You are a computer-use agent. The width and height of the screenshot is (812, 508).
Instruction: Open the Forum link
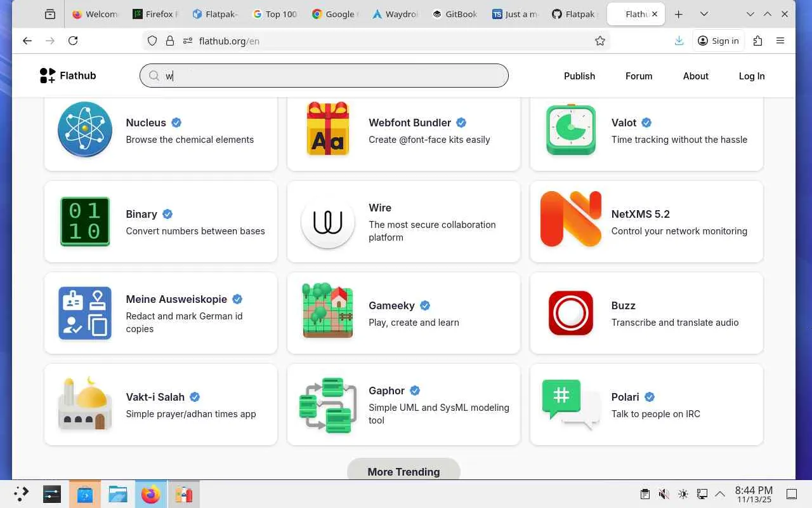[639, 76]
